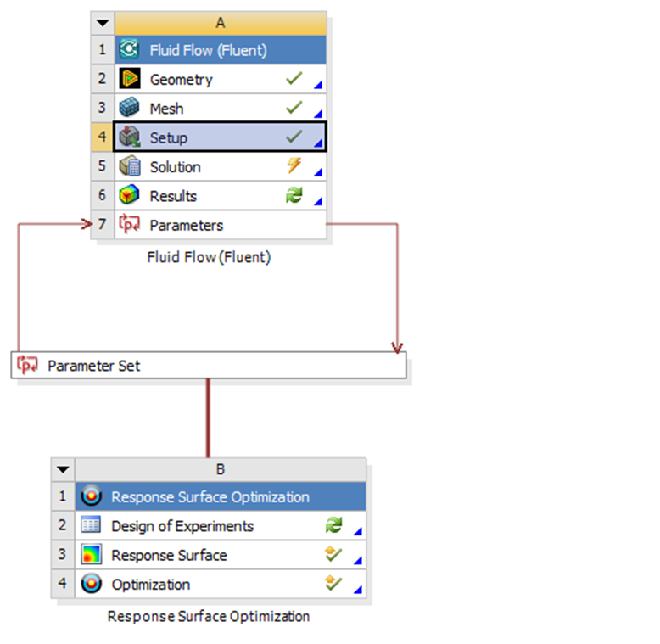Click the Setup blue corner triangle

coord(319,143)
